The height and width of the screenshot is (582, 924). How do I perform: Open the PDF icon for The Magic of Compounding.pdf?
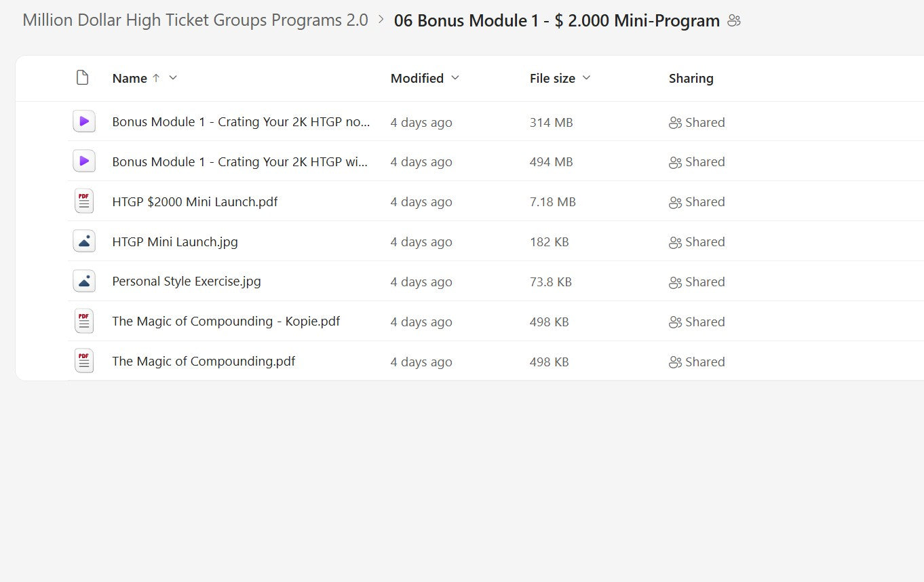(x=83, y=361)
